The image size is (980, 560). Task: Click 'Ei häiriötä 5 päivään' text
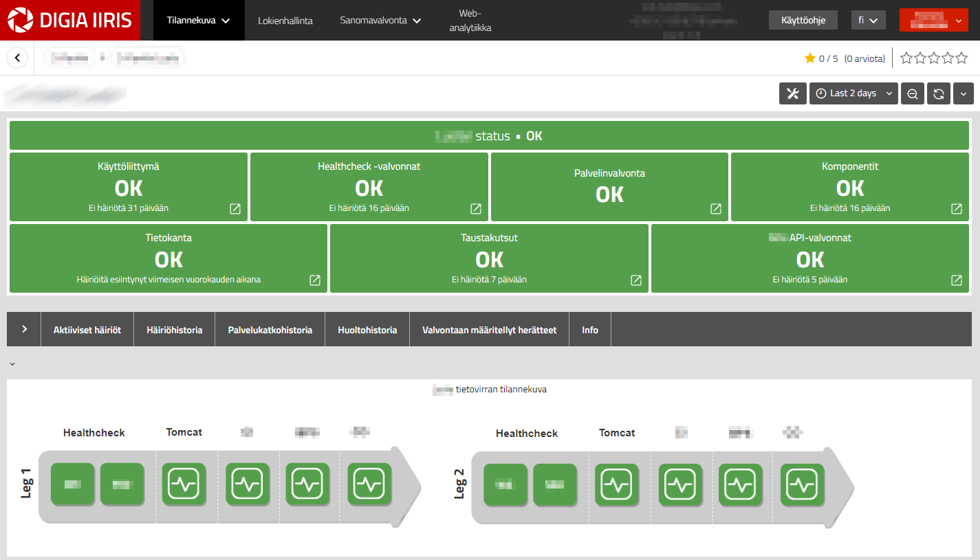tap(810, 280)
